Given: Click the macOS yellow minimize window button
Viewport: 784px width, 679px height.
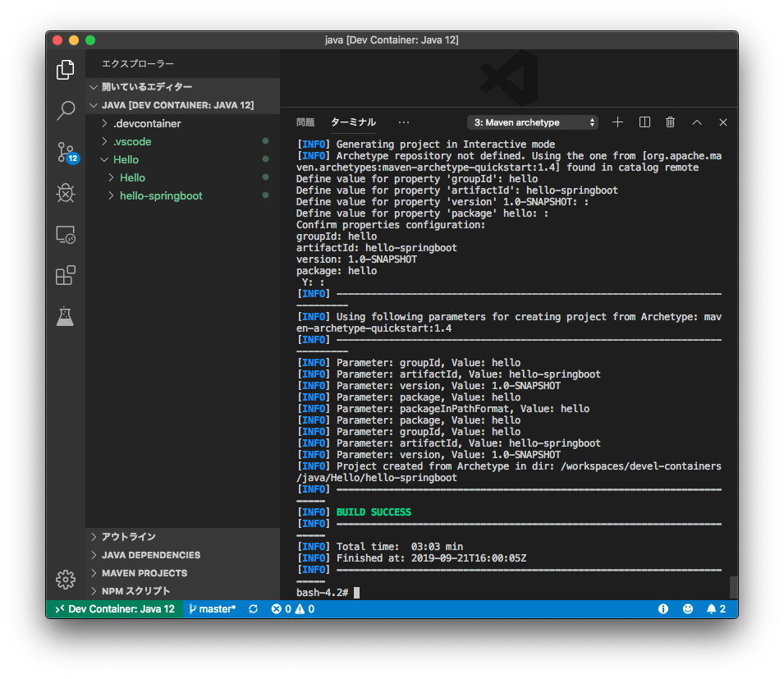Looking at the screenshot, I should 74,40.
